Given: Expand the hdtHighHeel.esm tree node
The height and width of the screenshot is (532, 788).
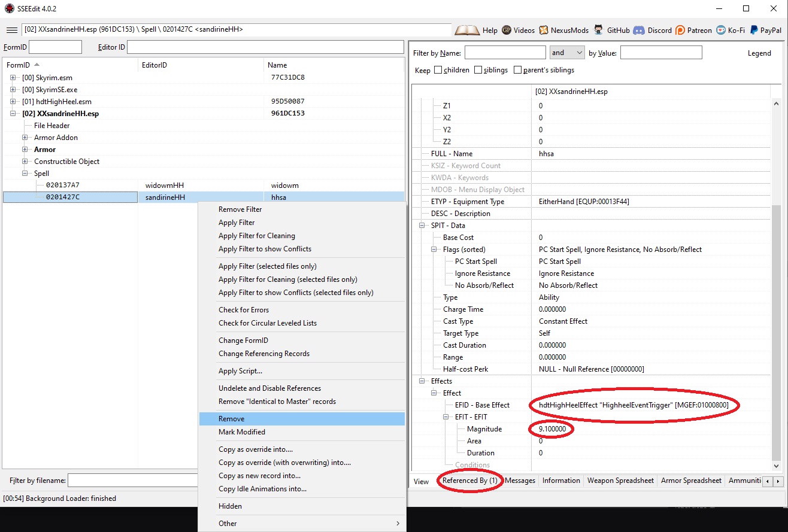Looking at the screenshot, I should [13, 101].
